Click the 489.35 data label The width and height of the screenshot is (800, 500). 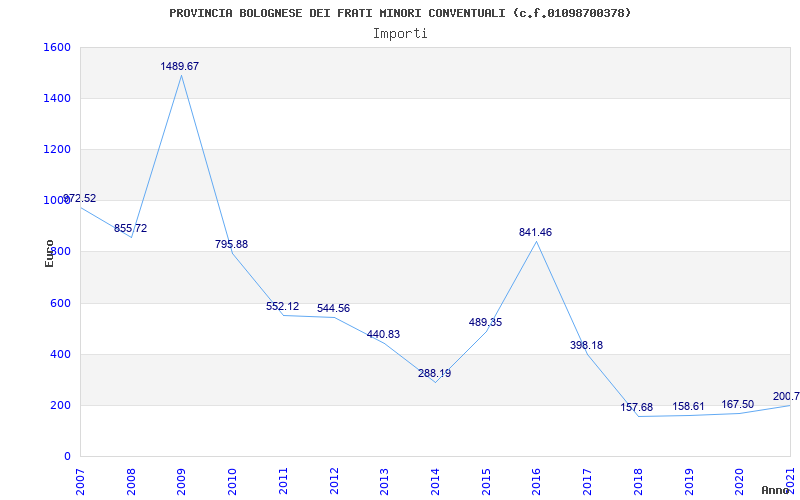[485, 322]
